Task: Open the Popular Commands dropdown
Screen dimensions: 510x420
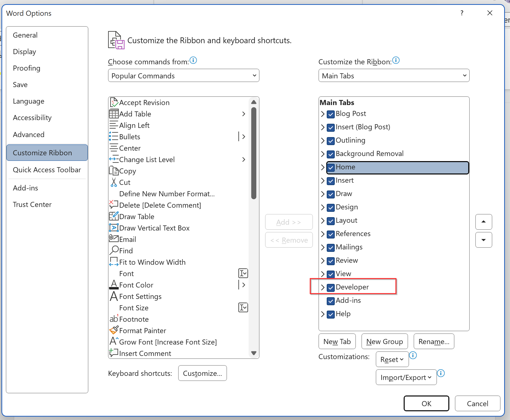Action: [184, 76]
